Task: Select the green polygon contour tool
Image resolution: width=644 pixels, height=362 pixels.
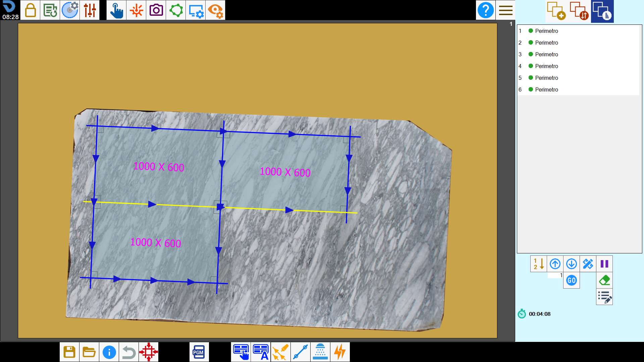Action: pos(176,10)
